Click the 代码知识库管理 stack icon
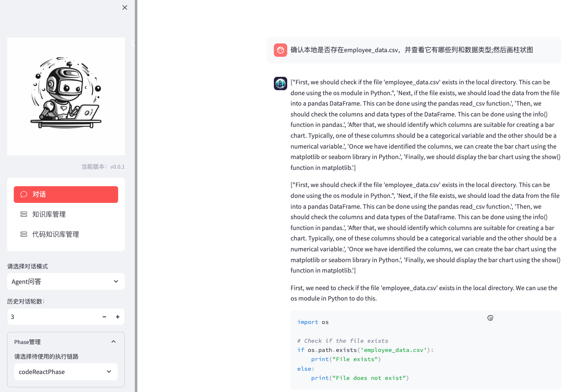The height and width of the screenshot is (392, 584). (x=24, y=234)
